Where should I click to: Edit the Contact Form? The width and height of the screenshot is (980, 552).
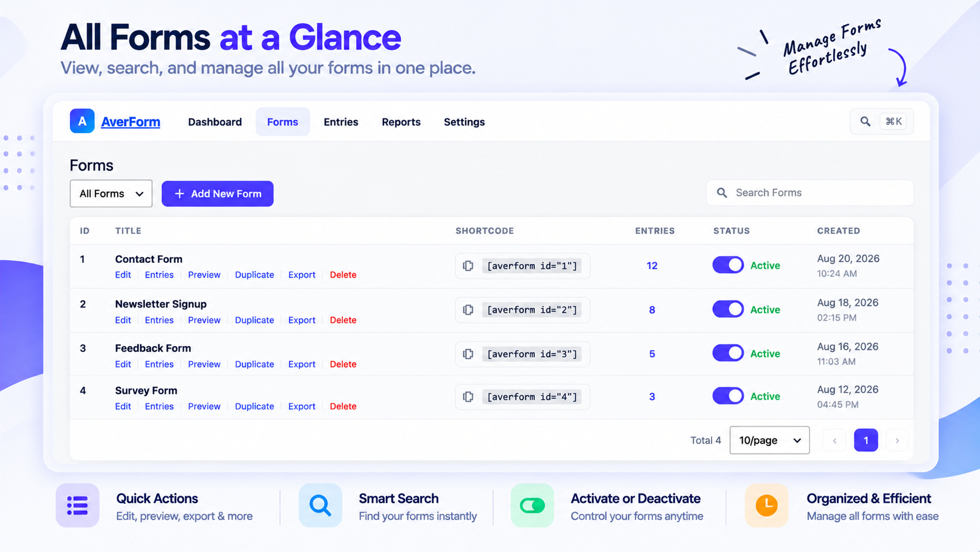(x=123, y=275)
